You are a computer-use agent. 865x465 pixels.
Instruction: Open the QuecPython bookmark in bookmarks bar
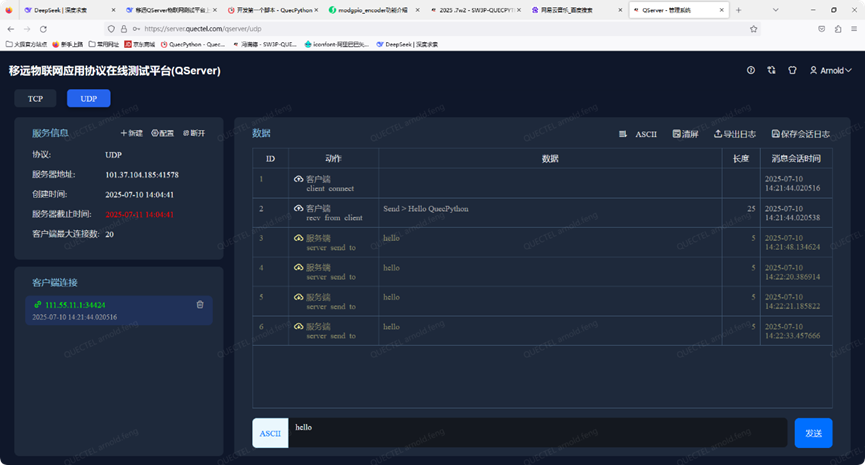tap(193, 44)
